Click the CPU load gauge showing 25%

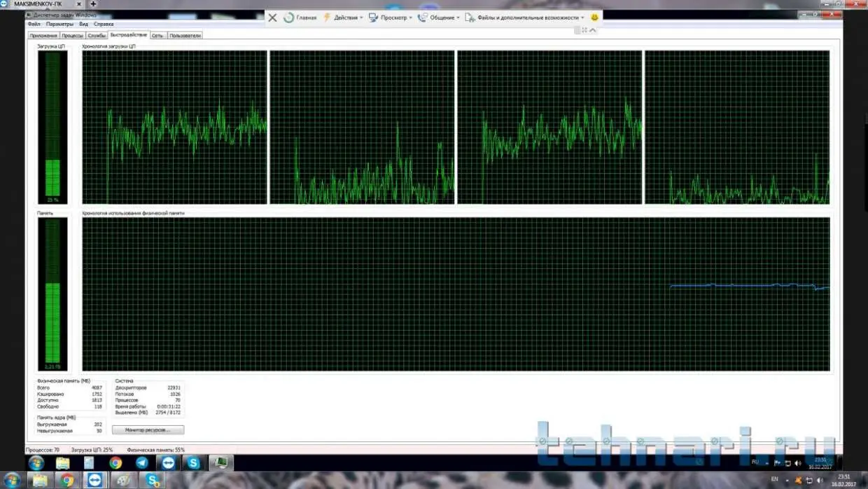tap(52, 127)
